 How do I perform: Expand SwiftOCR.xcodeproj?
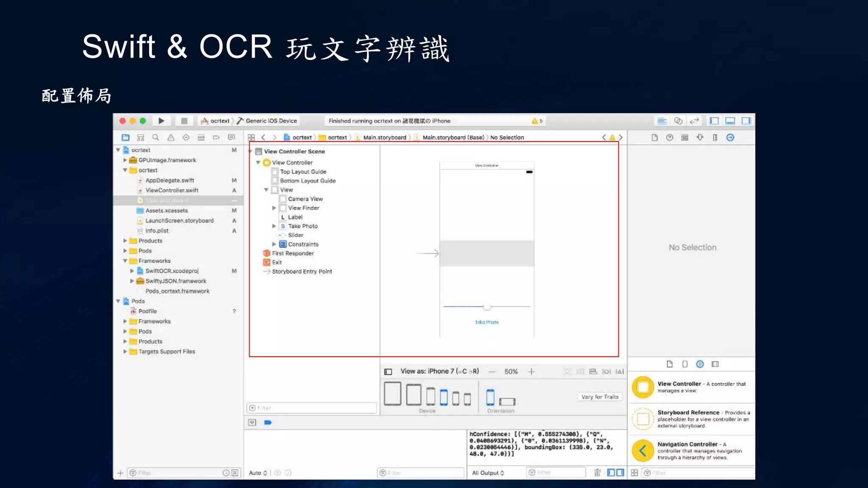click(132, 271)
